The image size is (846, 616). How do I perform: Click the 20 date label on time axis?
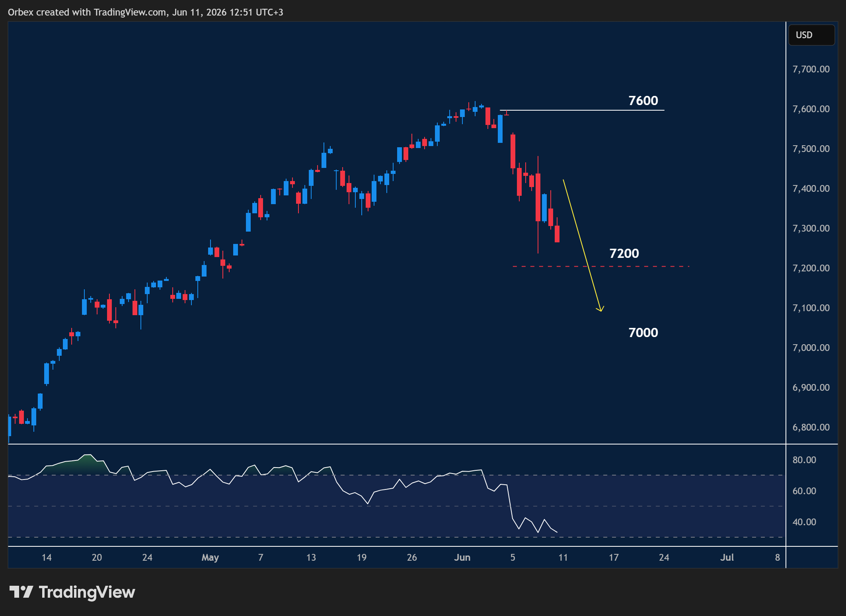(x=97, y=558)
